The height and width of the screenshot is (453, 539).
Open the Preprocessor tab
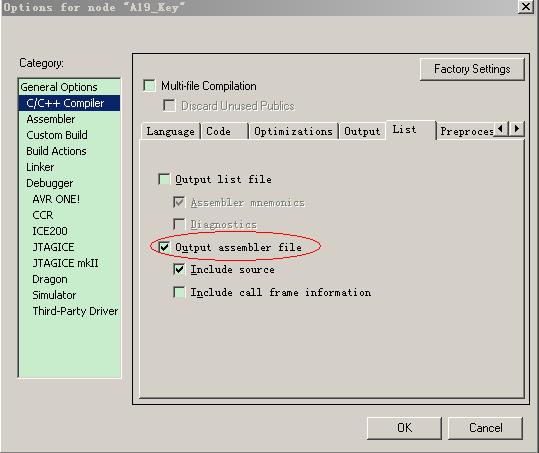465,131
